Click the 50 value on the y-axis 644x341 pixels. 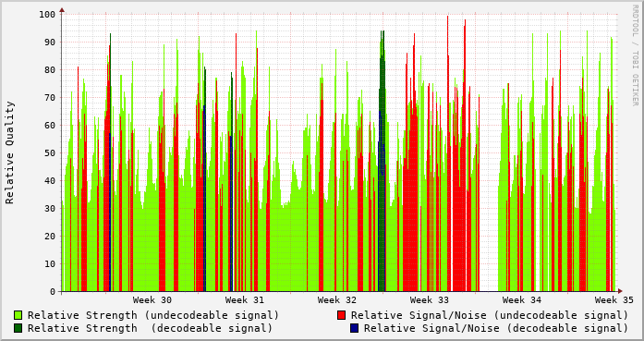(x=50, y=152)
